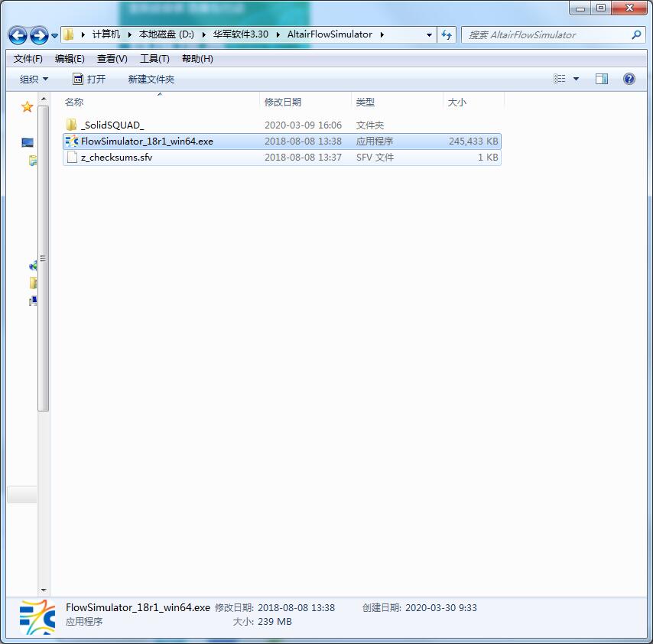
Task: Click the libraries icon in sidebar
Action: [x=33, y=161]
